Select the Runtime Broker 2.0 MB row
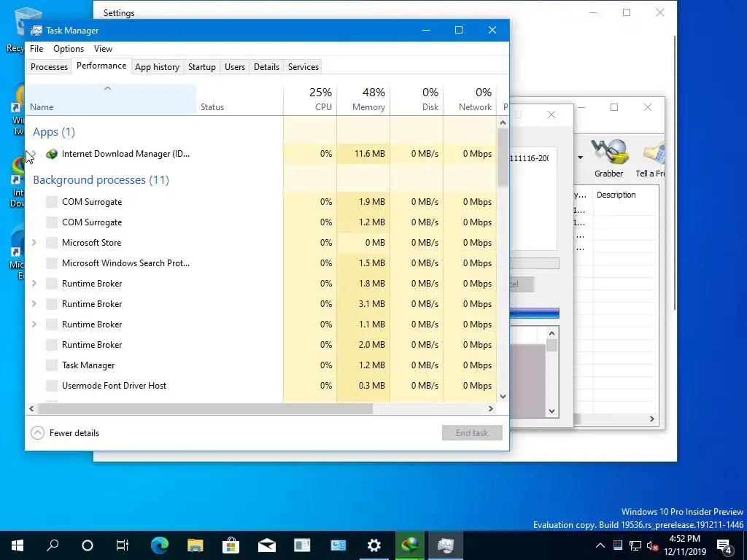The height and width of the screenshot is (560, 747). click(261, 345)
